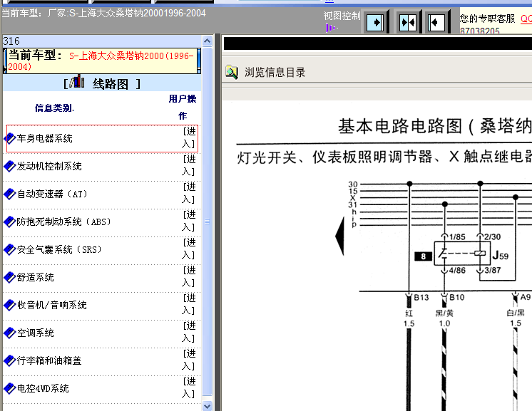Select 收音机/音响系统 category text
Screen dimensions: 532x411
point(52,305)
